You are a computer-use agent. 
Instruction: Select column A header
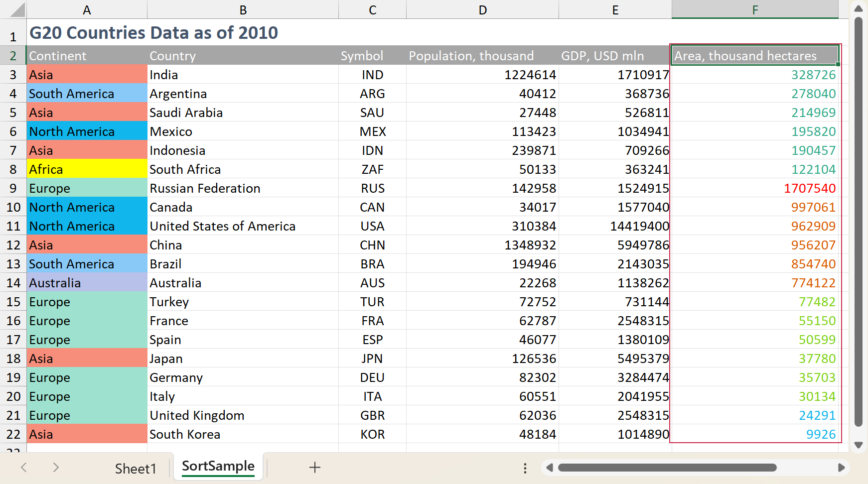click(87, 9)
